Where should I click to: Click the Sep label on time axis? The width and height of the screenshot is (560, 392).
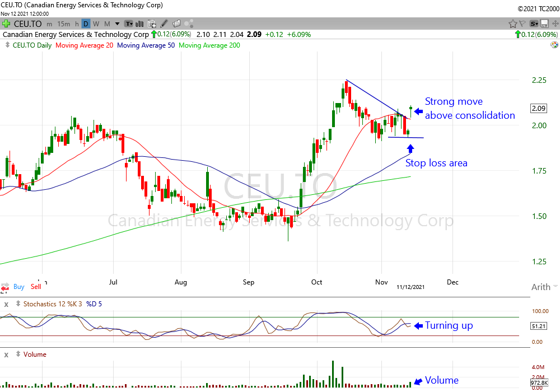click(x=249, y=282)
